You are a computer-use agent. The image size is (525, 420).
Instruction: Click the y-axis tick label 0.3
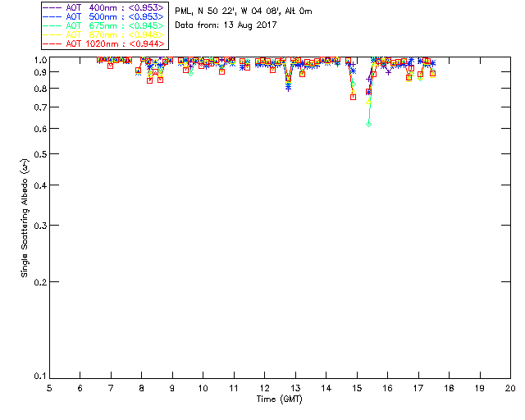pyautogui.click(x=40, y=226)
